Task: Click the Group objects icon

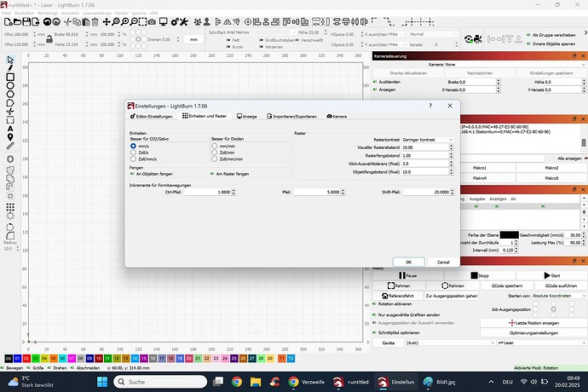Action: (198, 22)
